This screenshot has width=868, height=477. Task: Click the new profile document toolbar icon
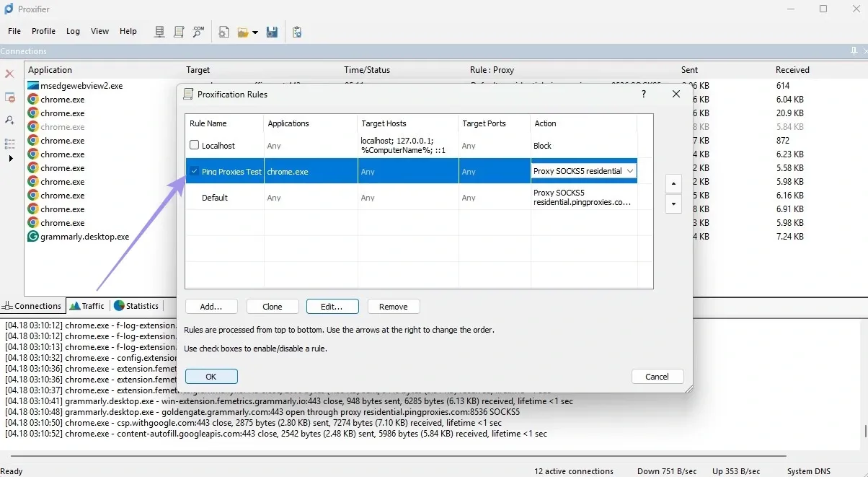tap(224, 32)
